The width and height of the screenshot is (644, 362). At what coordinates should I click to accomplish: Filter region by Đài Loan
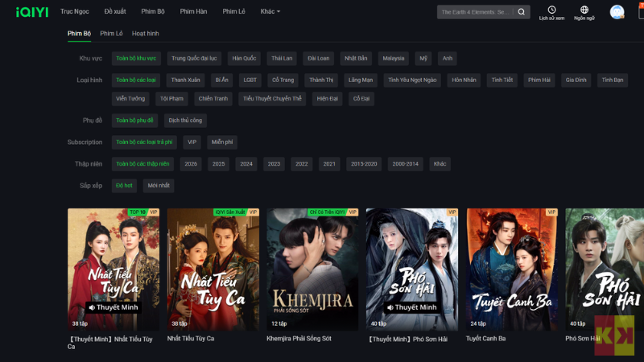318,58
